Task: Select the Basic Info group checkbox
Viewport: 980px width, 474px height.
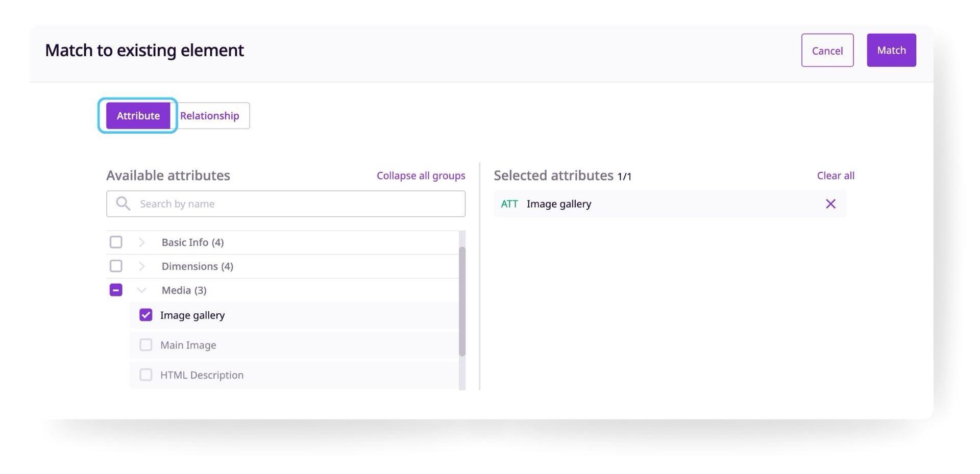Action: coord(116,242)
